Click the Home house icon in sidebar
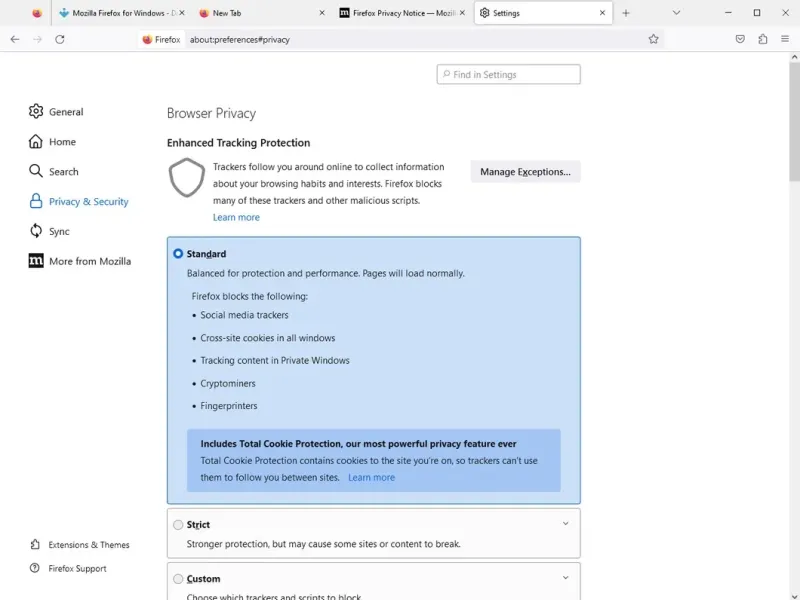 [x=36, y=141]
